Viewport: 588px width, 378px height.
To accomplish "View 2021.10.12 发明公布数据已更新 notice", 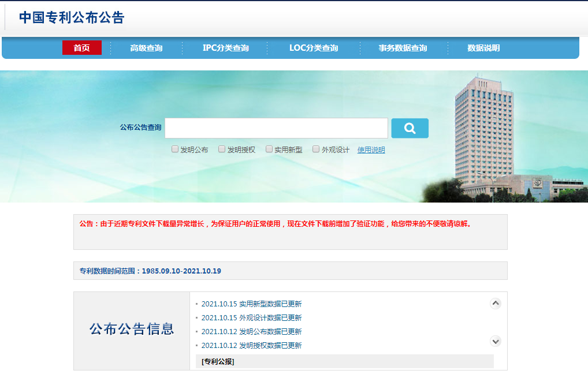I will 251,332.
